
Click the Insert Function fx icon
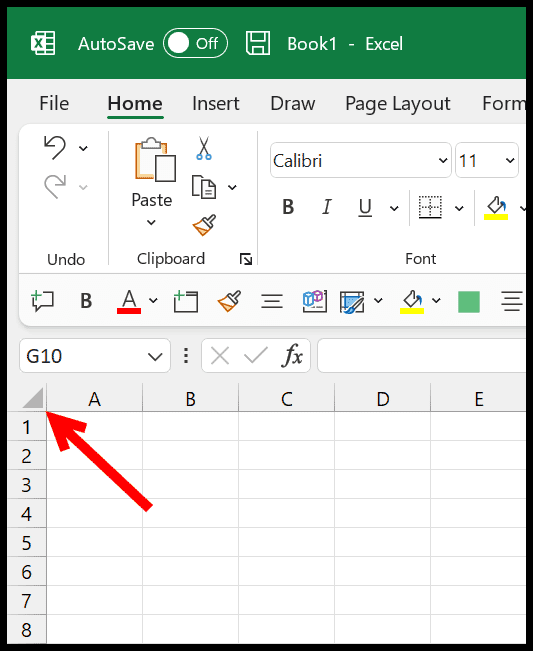[293, 355]
